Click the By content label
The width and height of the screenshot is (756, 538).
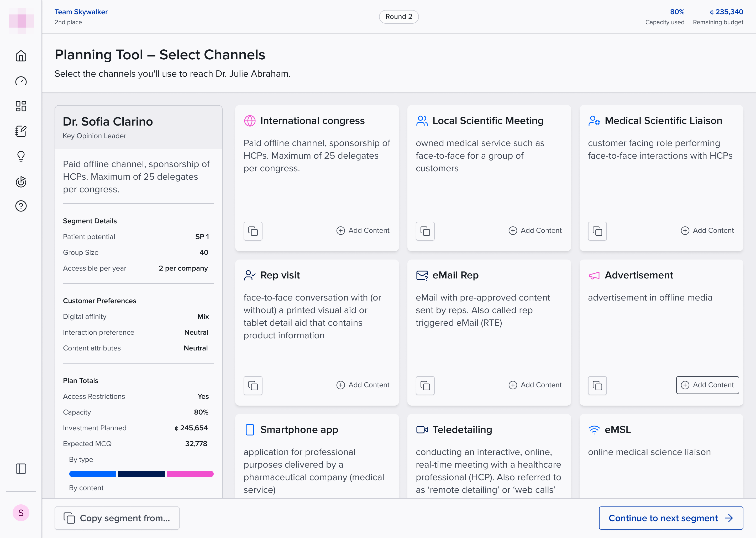[x=86, y=488]
